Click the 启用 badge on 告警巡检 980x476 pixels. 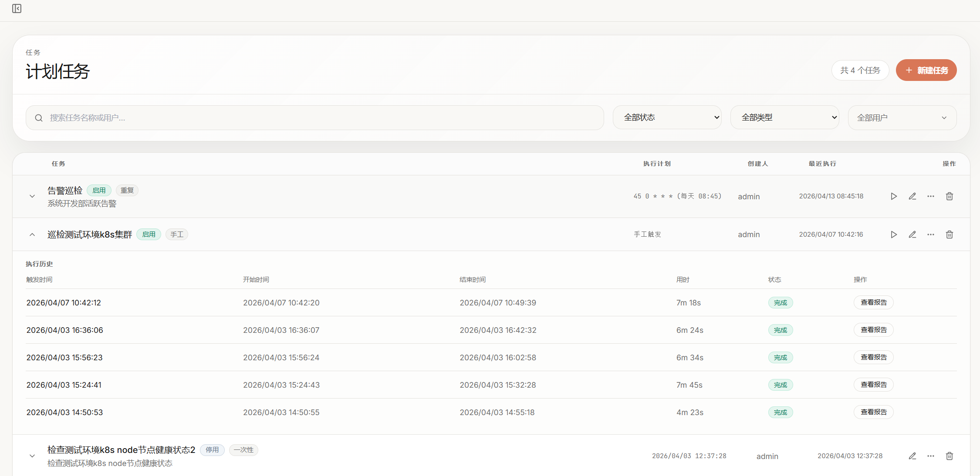pyautogui.click(x=99, y=191)
